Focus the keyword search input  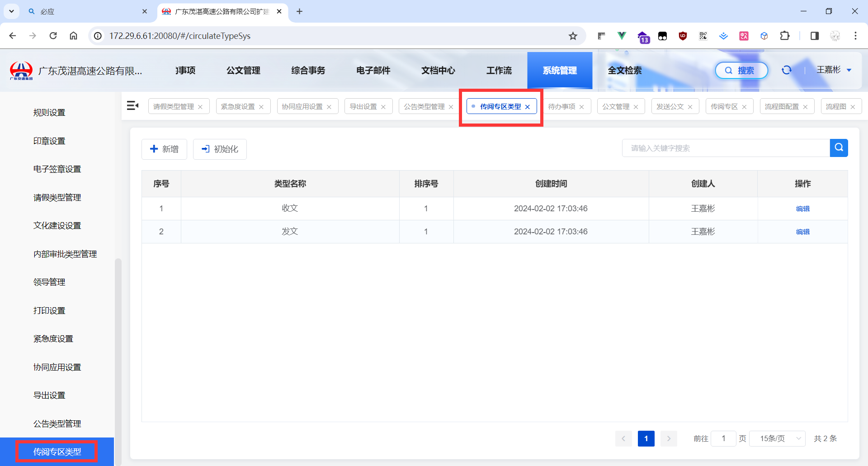pyautogui.click(x=726, y=148)
